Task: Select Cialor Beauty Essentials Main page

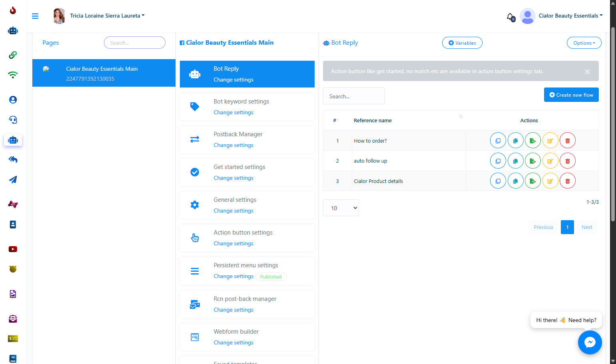Action: click(x=104, y=73)
